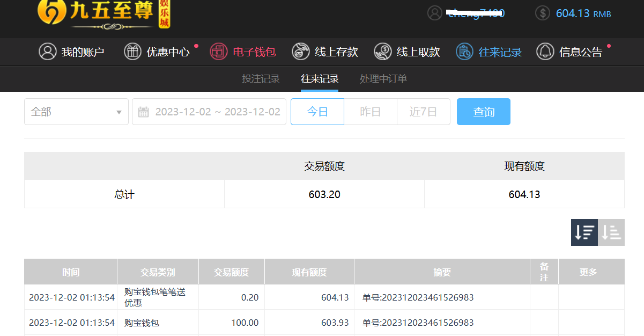The image size is (644, 336).
Task: Click the 电子钱包 wallet icon
Action: (x=219, y=52)
